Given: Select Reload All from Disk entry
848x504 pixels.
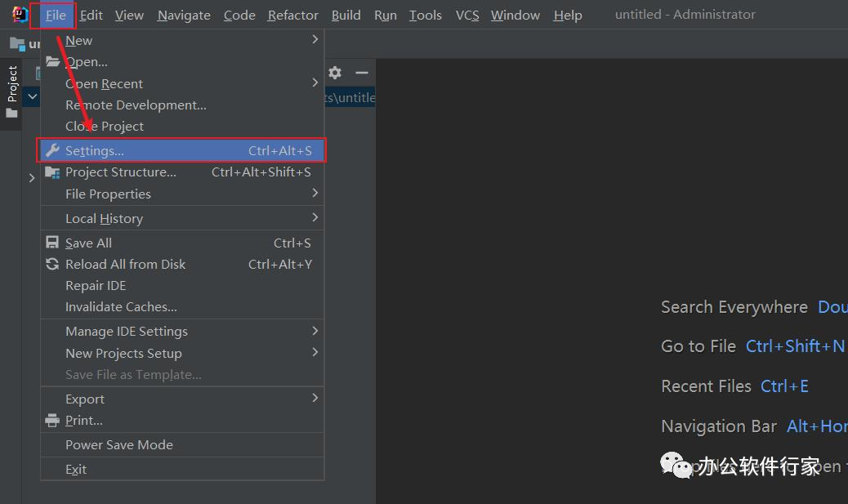Looking at the screenshot, I should pos(182,264).
